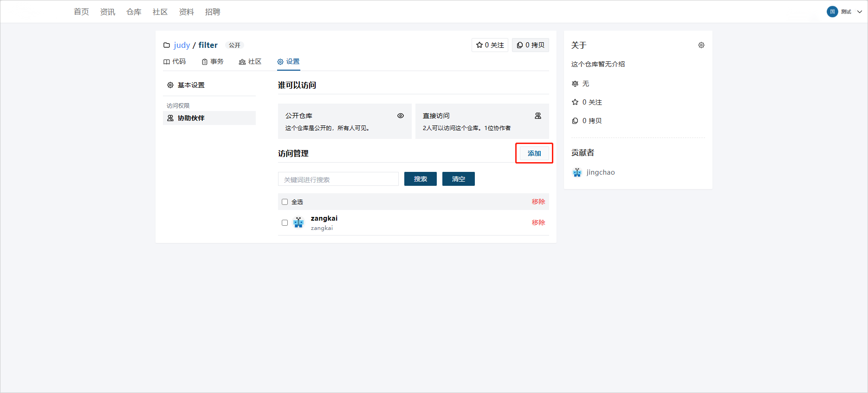Check the box next to zangkai
The image size is (868, 393).
285,223
